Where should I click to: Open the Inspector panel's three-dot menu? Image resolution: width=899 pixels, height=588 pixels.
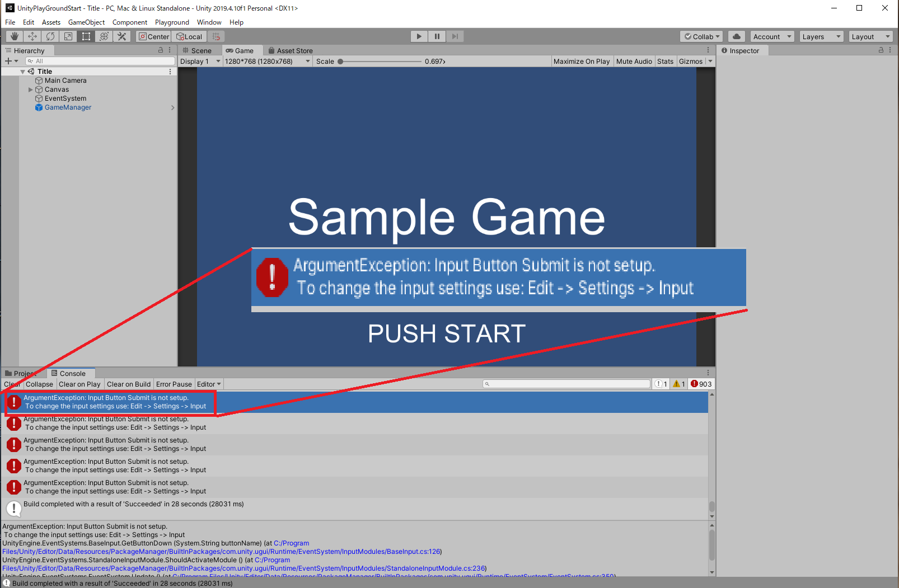pyautogui.click(x=890, y=50)
